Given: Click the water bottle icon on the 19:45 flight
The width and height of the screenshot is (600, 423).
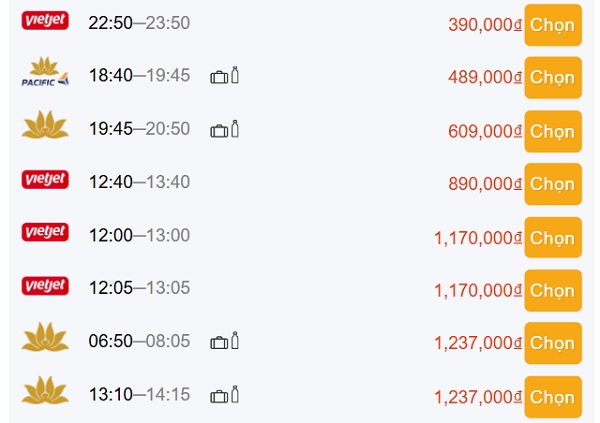Looking at the screenshot, I should tap(235, 129).
